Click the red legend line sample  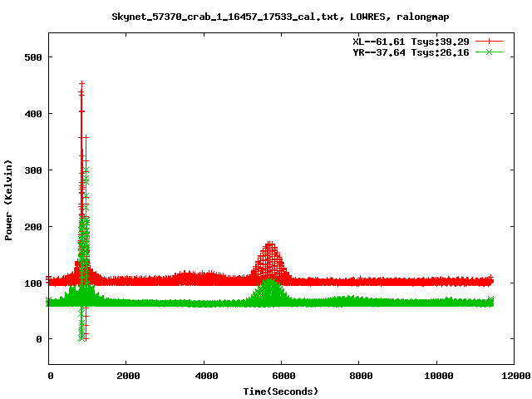coord(489,42)
